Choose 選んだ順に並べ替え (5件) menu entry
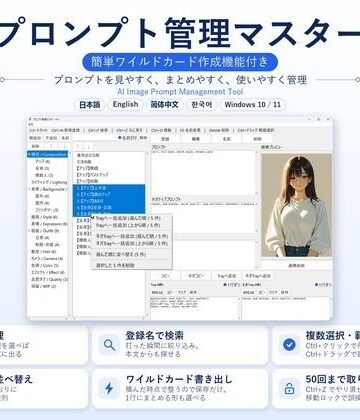The width and height of the screenshot is (360, 420). pyautogui.click(x=132, y=254)
